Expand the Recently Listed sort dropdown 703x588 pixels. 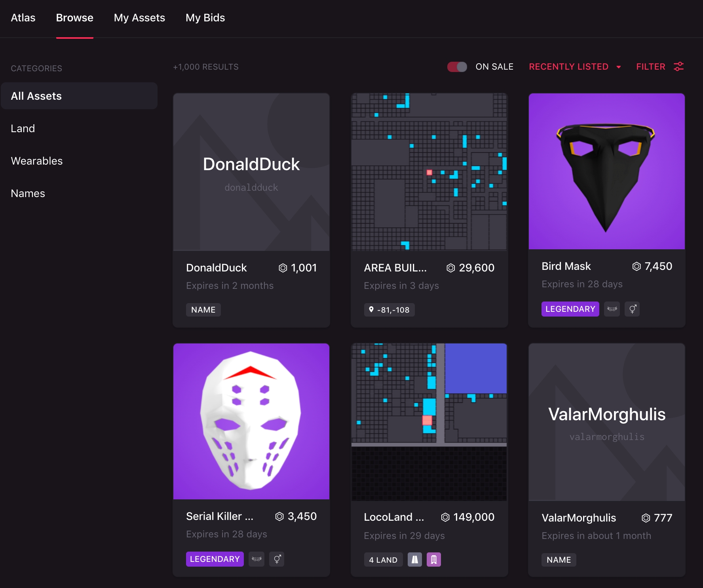[x=574, y=67]
